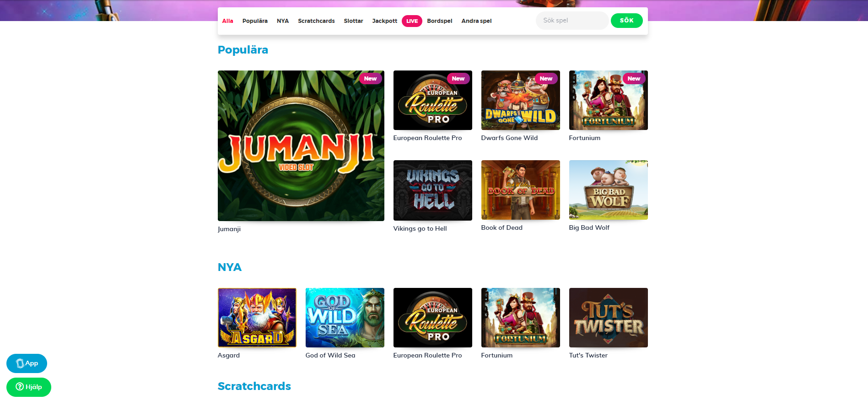Switch to the Populära tab
868x406 pixels.
tap(255, 21)
